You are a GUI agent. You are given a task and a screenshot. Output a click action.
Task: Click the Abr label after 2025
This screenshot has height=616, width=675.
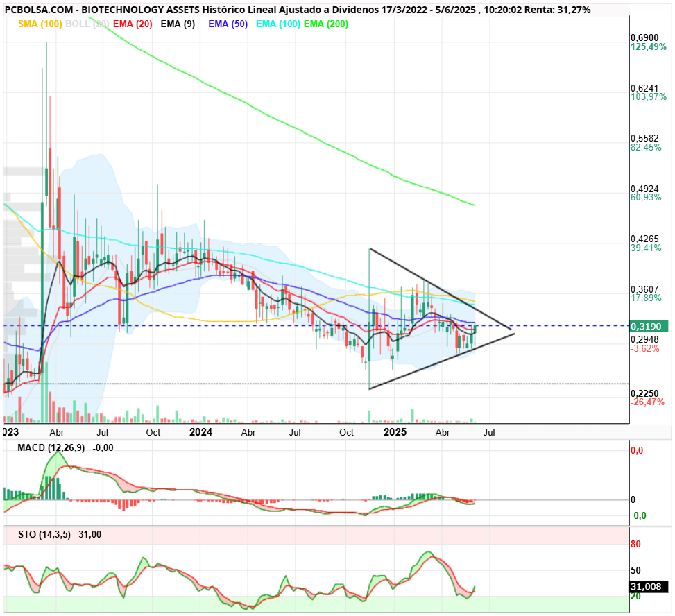(443, 433)
